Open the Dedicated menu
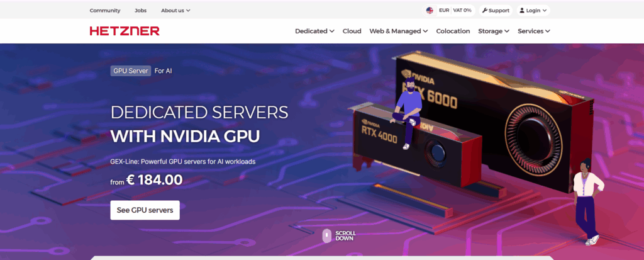Image resolution: width=644 pixels, height=260 pixels. pos(314,31)
